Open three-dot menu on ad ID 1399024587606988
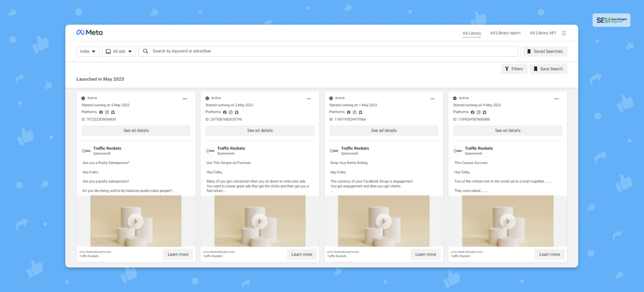Screen dimensions: 644x292 (556, 99)
